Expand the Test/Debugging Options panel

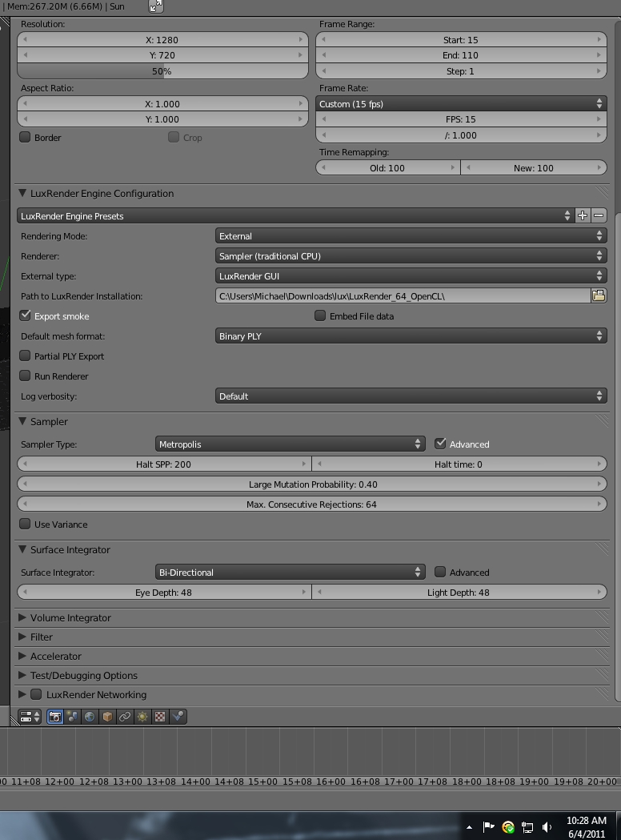point(22,675)
